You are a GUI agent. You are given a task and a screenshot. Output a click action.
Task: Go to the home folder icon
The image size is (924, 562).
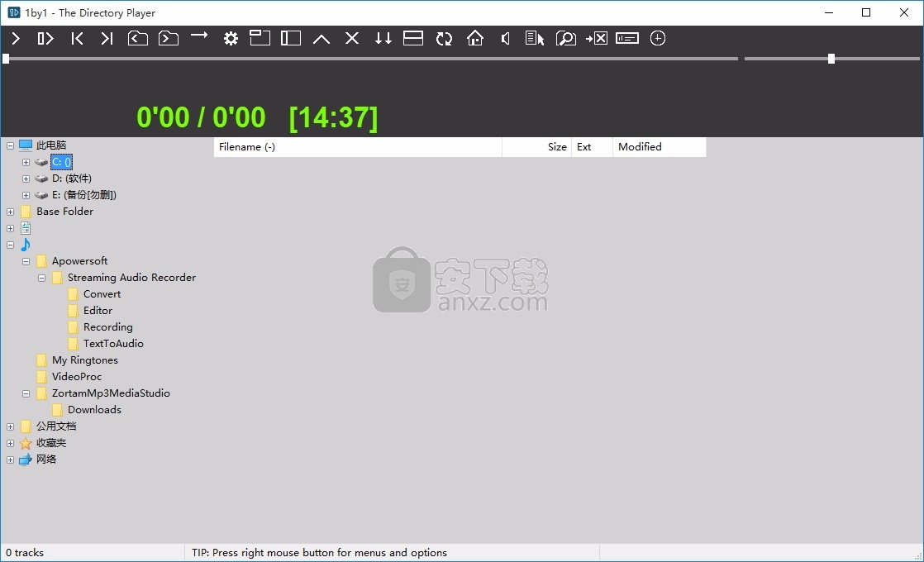474,38
